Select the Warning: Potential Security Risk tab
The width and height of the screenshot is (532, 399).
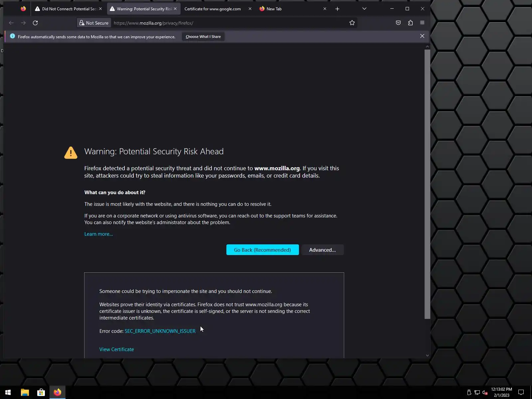pos(144,9)
